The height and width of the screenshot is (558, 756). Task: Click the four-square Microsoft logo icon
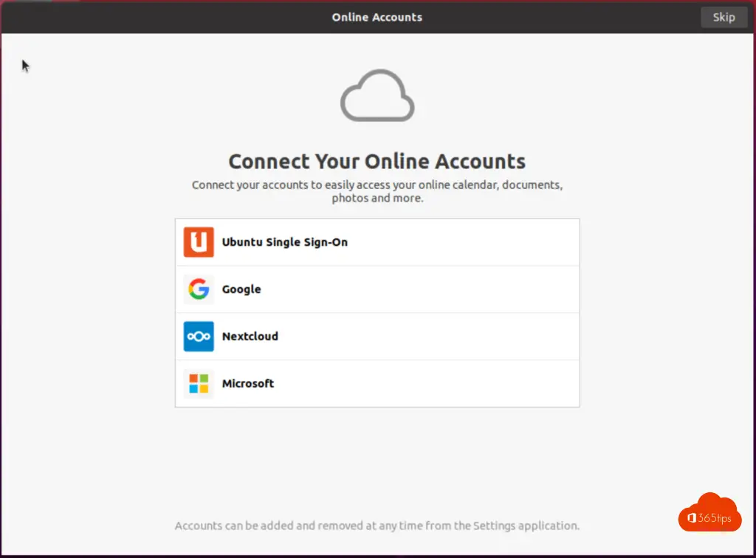pos(199,384)
